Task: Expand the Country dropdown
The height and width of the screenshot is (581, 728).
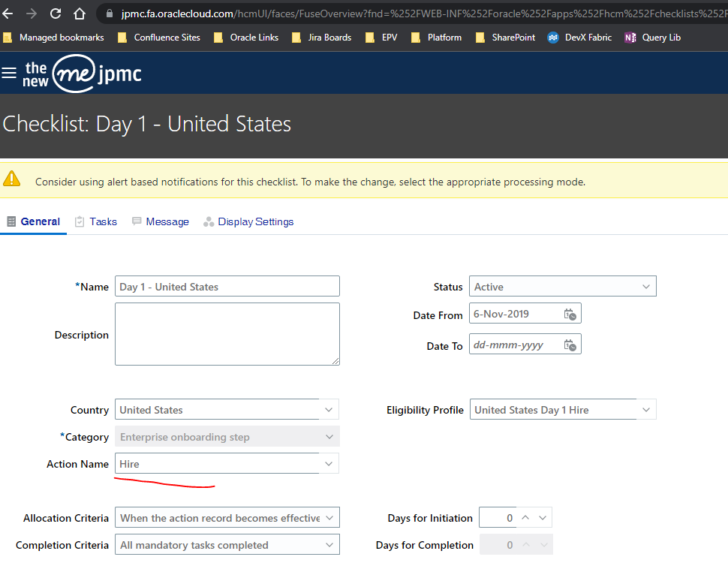Action: 329,410
